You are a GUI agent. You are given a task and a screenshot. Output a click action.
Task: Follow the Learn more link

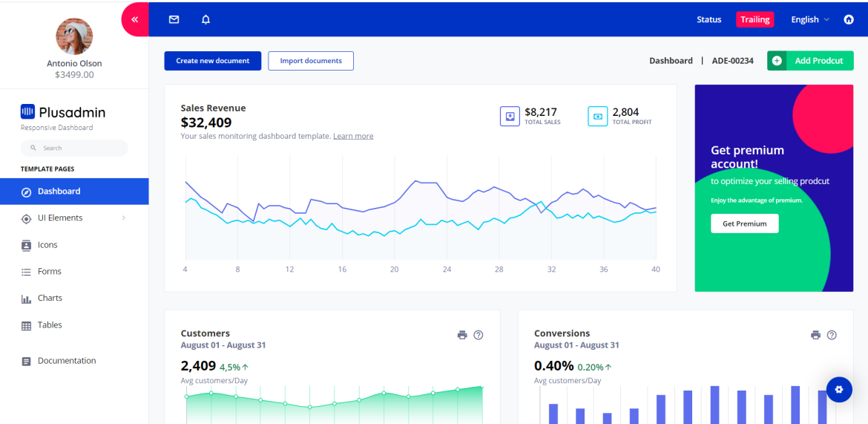353,136
